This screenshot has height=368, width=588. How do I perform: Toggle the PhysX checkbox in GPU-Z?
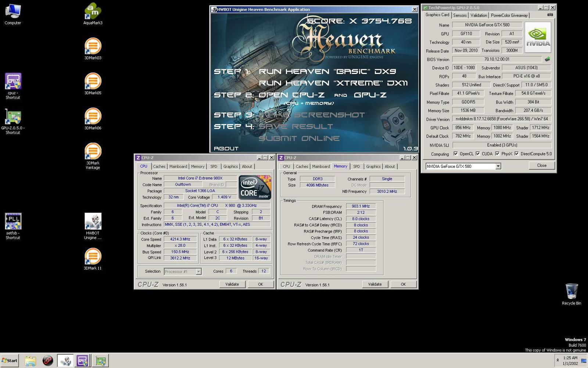pyautogui.click(x=497, y=154)
